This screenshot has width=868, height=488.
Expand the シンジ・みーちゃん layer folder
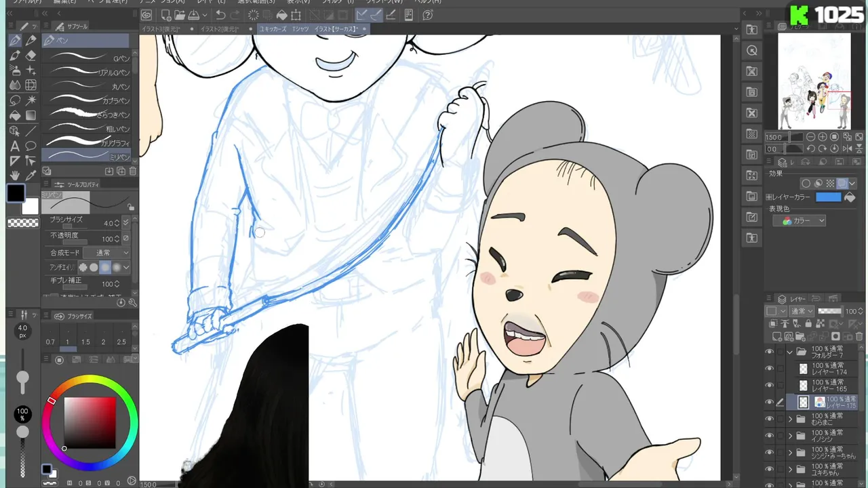pyautogui.click(x=790, y=453)
